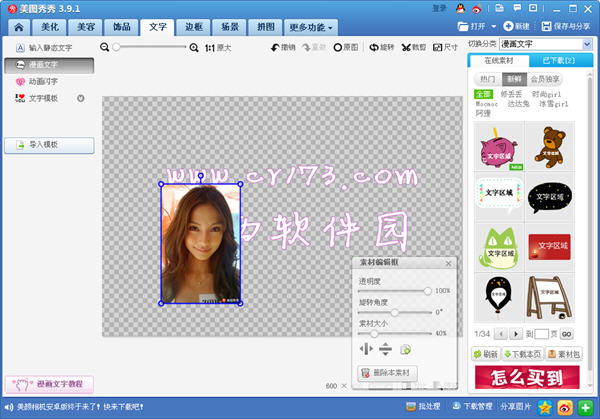Viewport: 600px width, 419px height.
Task: Click the 尺寸 resize tool
Action: [x=445, y=47]
